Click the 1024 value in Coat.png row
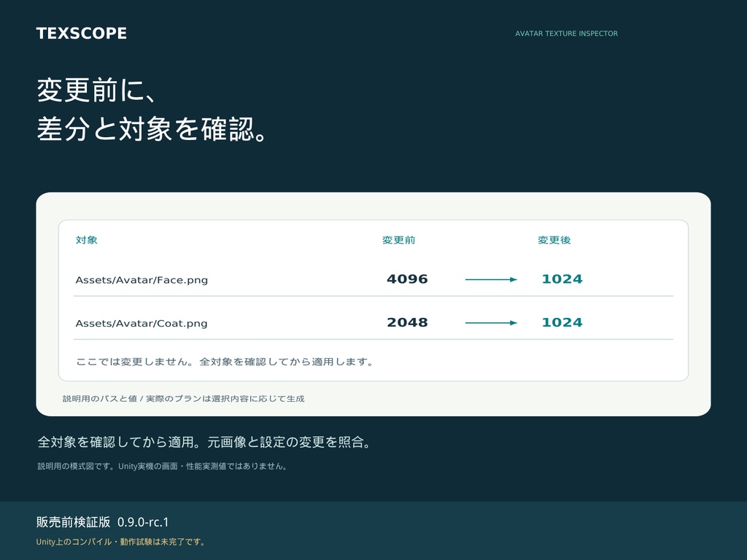This screenshot has width=747, height=560. pos(562,322)
